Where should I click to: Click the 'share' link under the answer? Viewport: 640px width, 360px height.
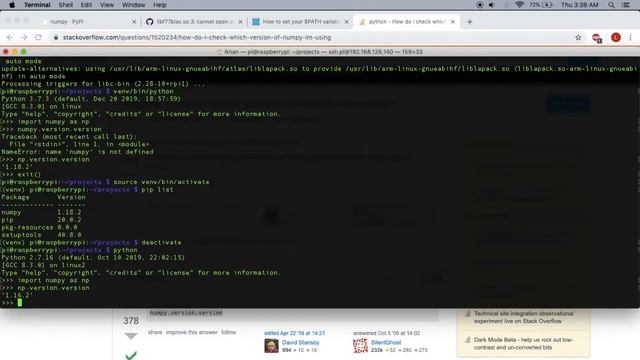(155, 332)
